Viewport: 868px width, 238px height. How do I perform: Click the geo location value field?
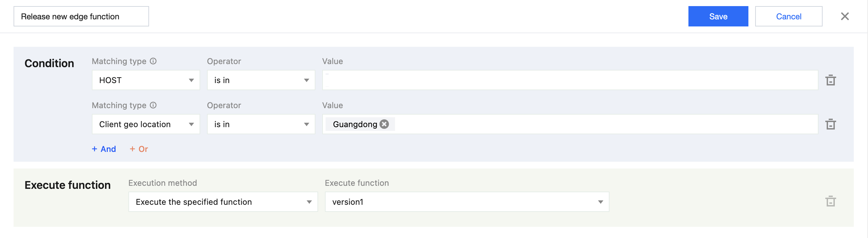603,124
